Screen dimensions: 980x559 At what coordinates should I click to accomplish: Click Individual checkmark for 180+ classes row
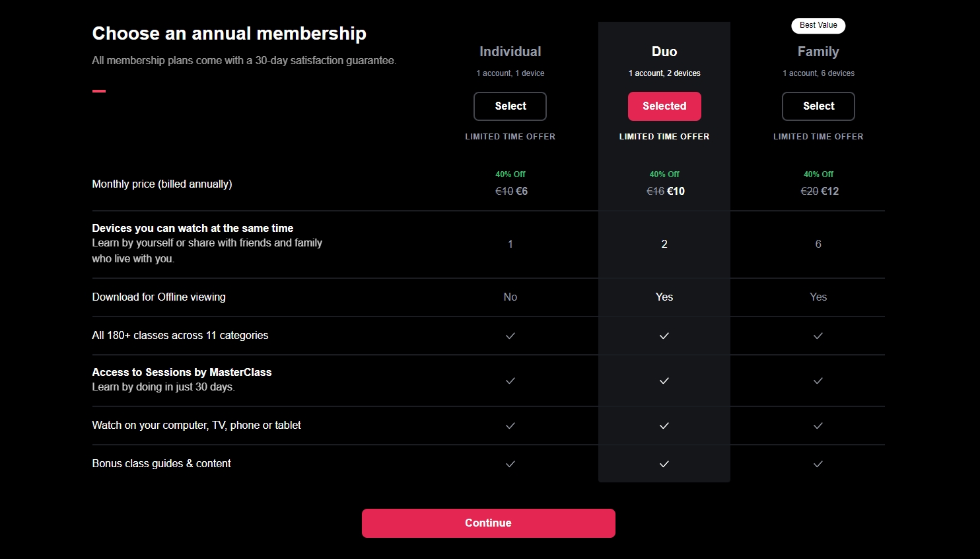click(x=510, y=336)
